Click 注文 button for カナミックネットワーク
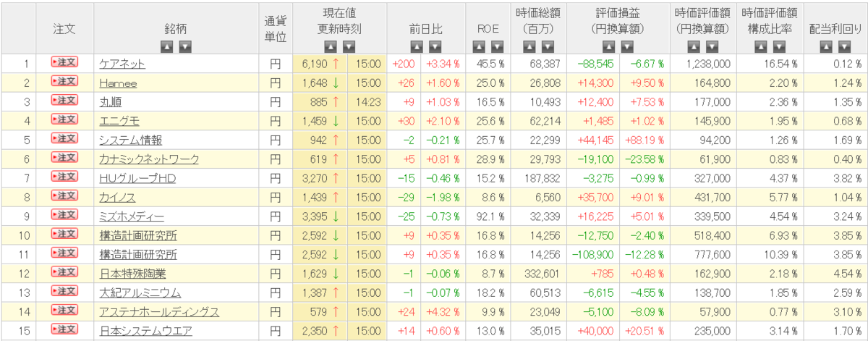This screenshot has height=341, width=868. [64, 157]
